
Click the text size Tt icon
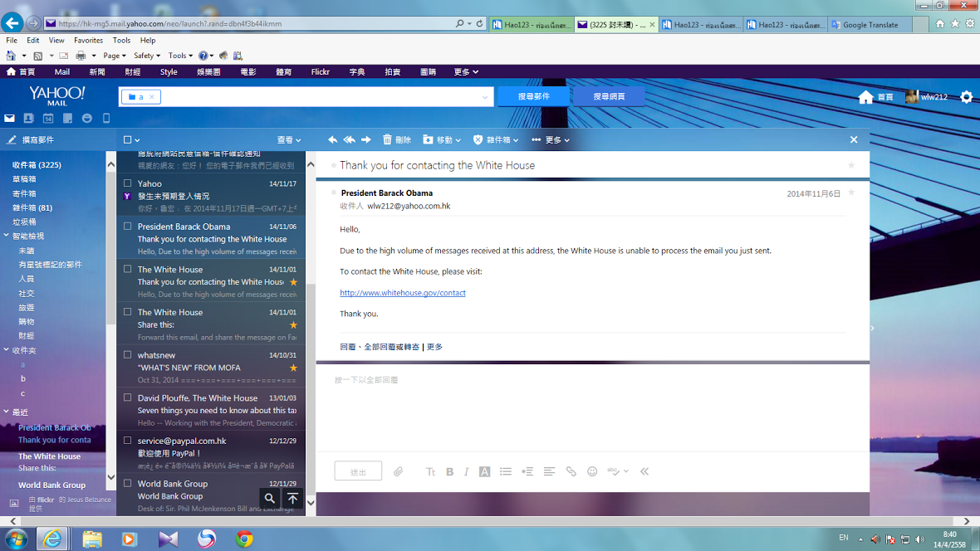point(431,471)
